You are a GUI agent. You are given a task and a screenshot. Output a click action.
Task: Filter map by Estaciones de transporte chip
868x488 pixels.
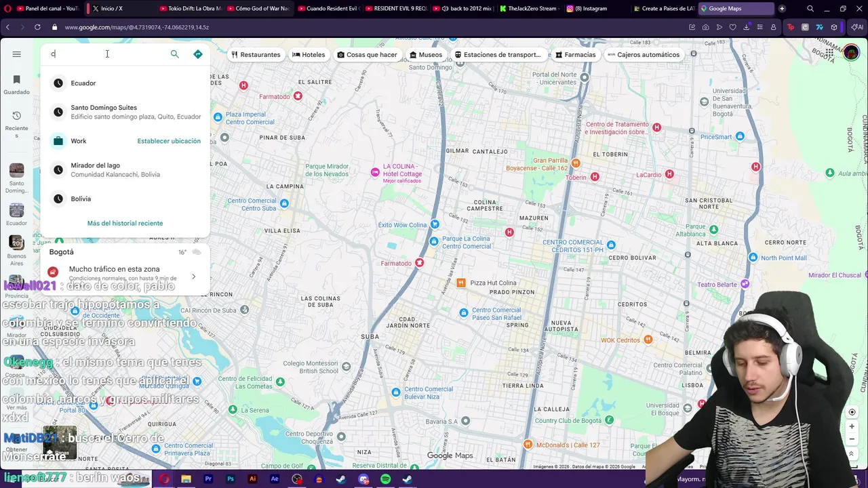(498, 54)
